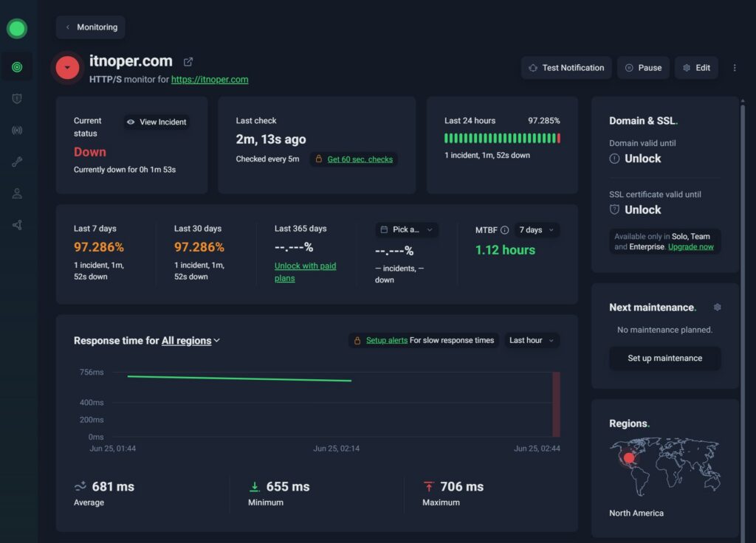Screen dimensions: 756x543
Task: Click the Last 30 days 97.286% value
Action: [199, 247]
